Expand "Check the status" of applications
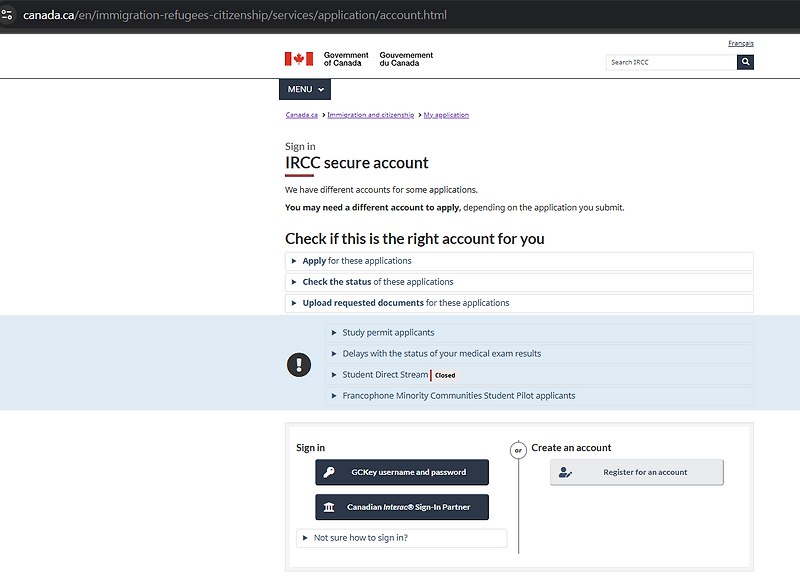Viewport: 800px width, 586px height. 519,282
